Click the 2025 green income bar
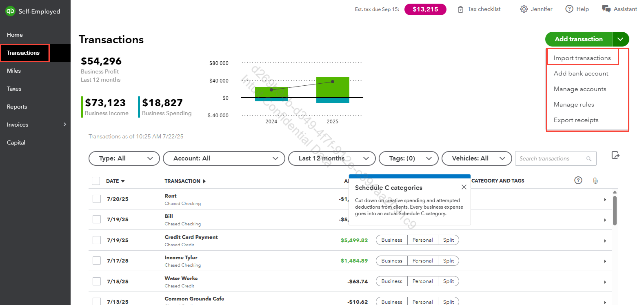 [x=332, y=87]
